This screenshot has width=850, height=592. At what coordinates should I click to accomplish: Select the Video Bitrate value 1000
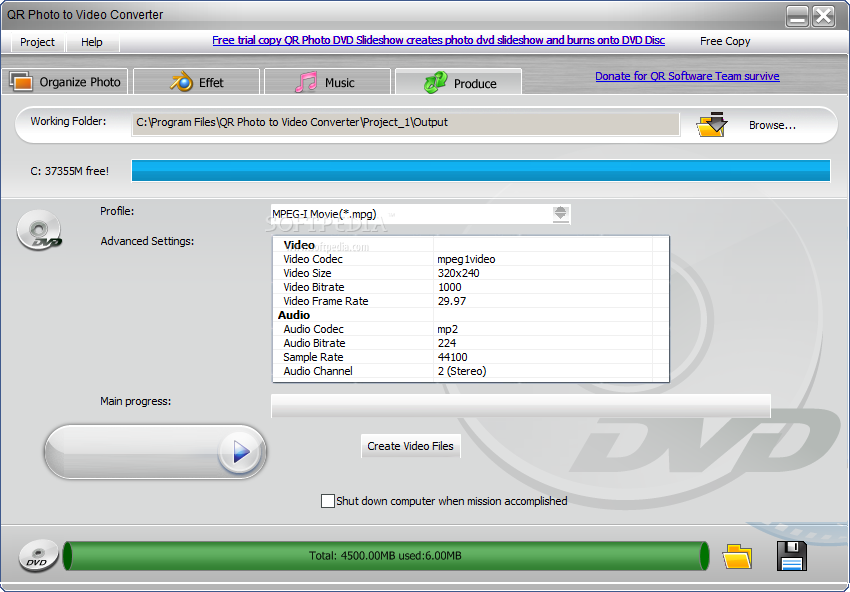click(449, 287)
